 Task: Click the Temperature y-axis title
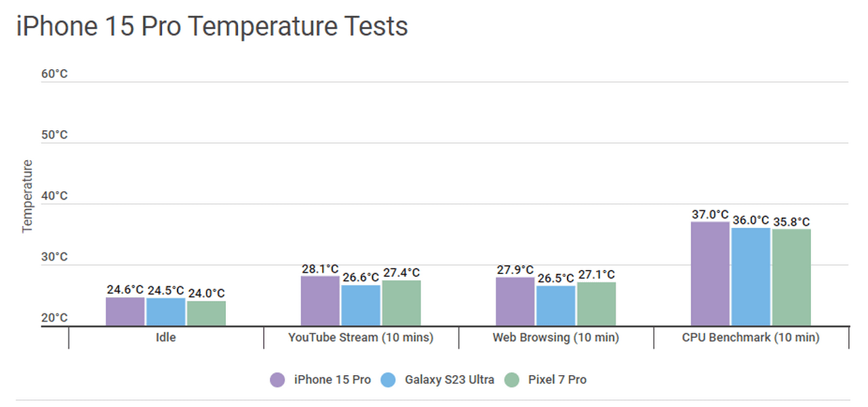coord(28,197)
